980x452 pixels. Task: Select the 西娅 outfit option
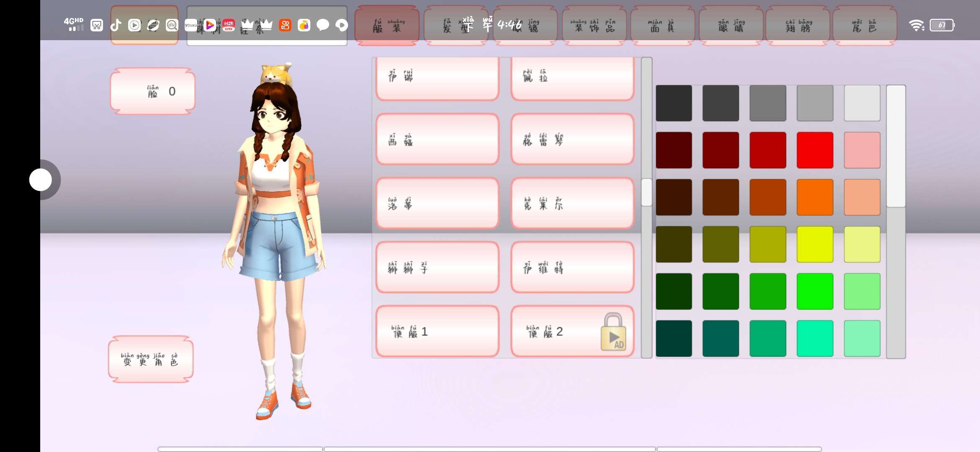(437, 140)
